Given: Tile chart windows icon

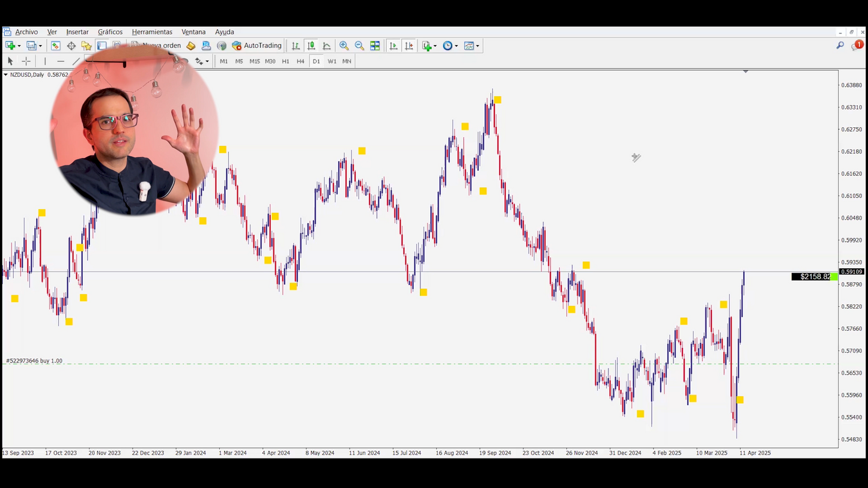Looking at the screenshot, I should 375,46.
